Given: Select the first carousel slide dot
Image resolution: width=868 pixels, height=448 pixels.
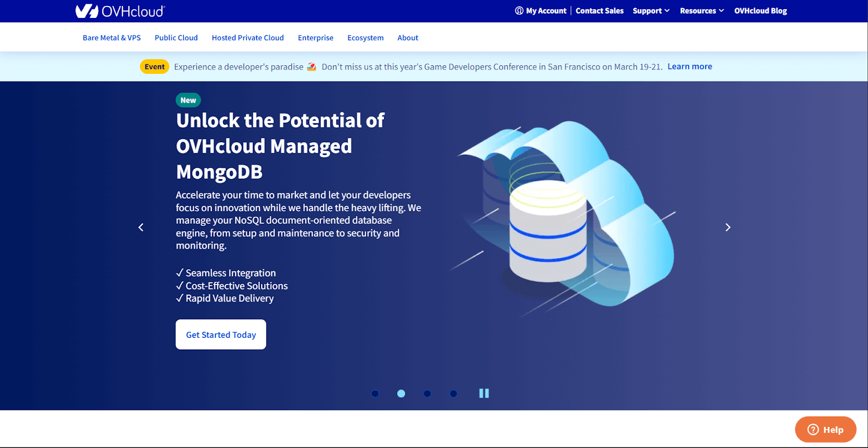Looking at the screenshot, I should pos(375,394).
